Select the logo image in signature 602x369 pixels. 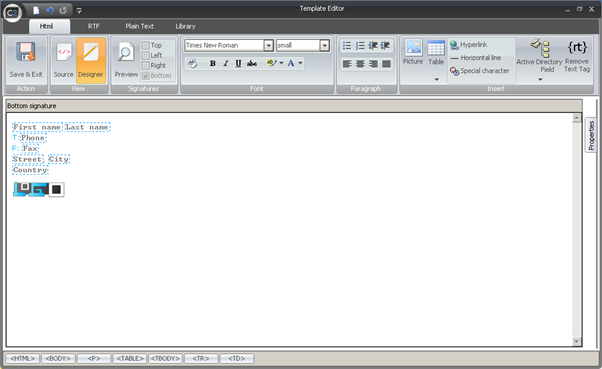(x=38, y=189)
